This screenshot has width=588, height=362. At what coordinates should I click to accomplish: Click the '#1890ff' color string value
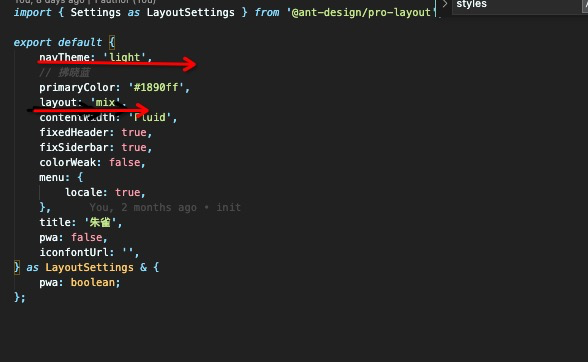click(x=156, y=87)
